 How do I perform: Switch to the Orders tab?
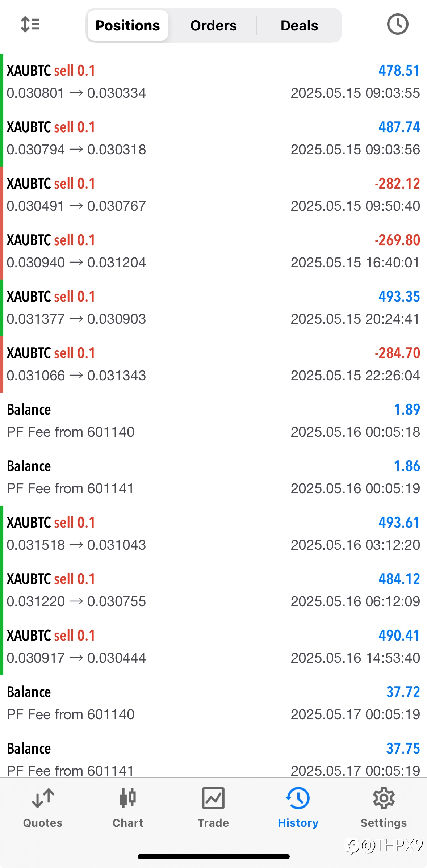click(213, 25)
